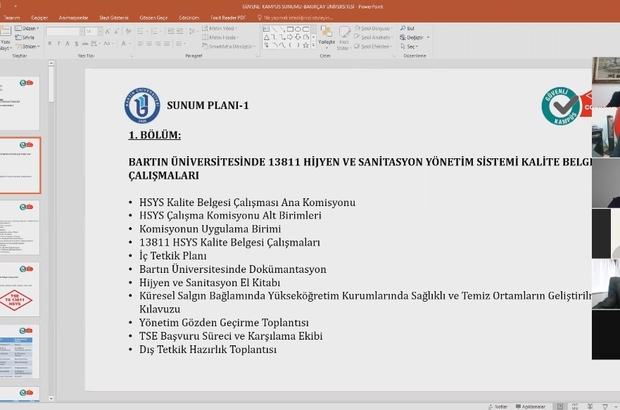Open the Geçişler ribbon tab

(39, 17)
